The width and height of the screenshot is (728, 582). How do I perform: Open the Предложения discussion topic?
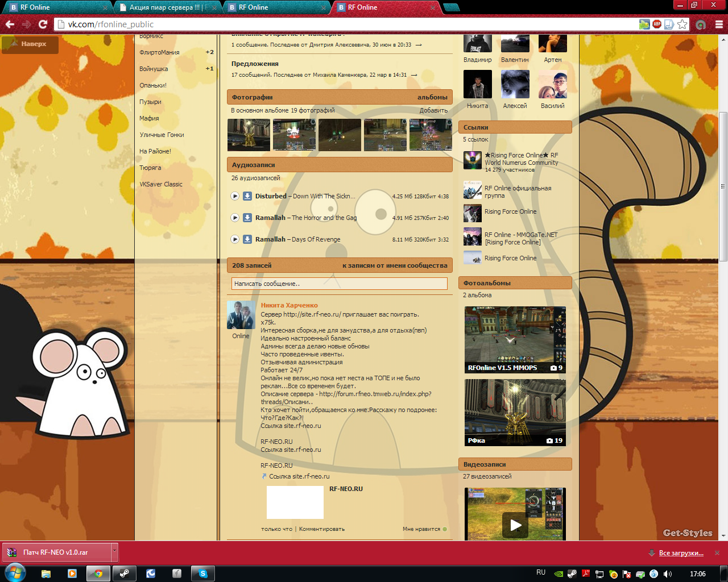tap(255, 64)
